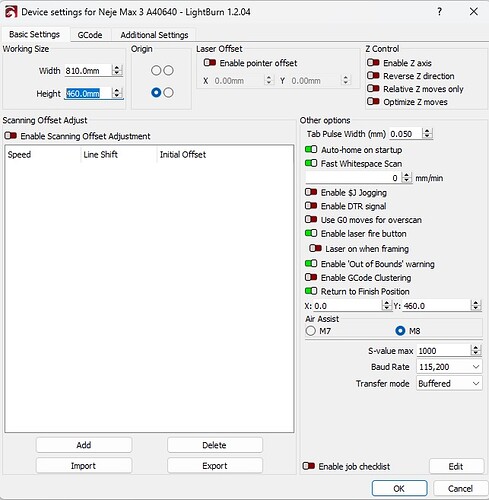
Task: Toggle Optimize Z moves switch
Action: [373, 101]
